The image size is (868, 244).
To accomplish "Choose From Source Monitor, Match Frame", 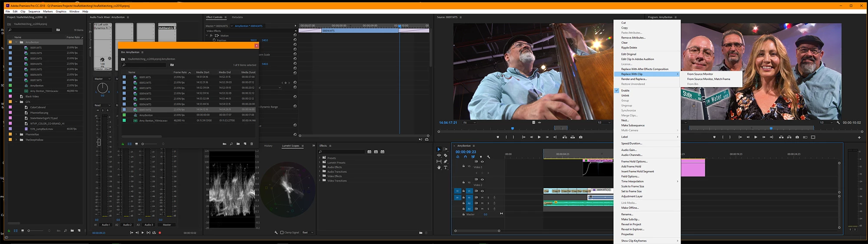I will (709, 79).
